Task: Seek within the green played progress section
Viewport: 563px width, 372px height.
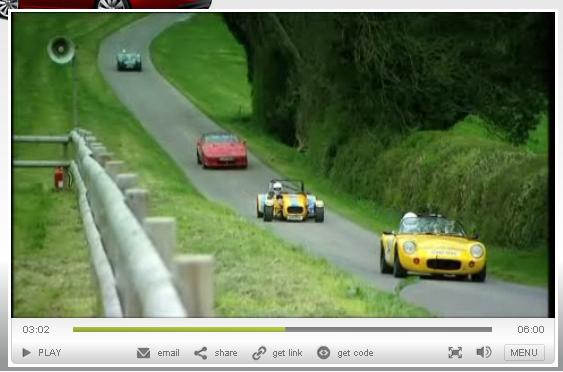Action: pos(179,329)
